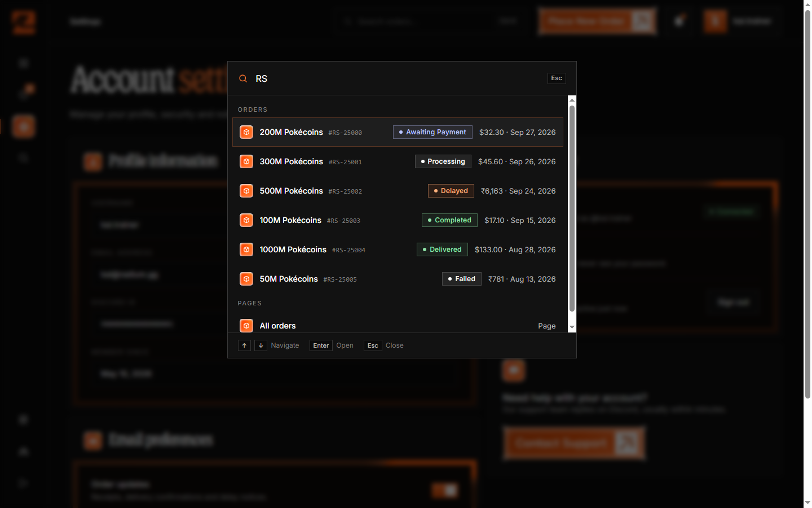Screen dimensions: 812x508
Task: Select the 50M Pokécoins order result
Action: (x=398, y=279)
